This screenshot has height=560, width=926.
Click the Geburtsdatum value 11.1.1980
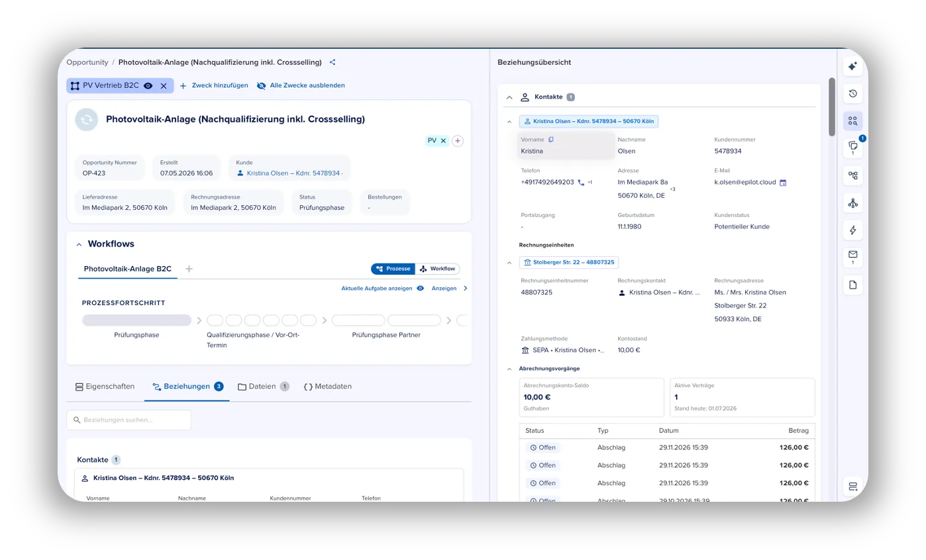pos(629,226)
